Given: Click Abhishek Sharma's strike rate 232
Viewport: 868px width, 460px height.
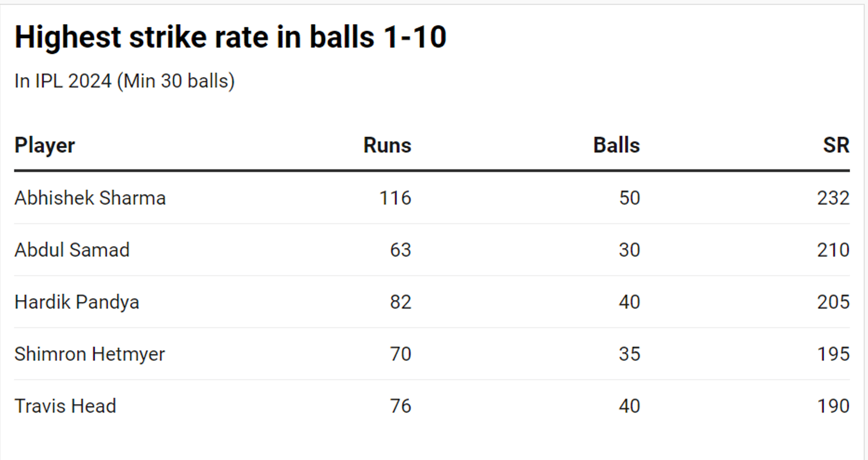Looking at the screenshot, I should tap(833, 198).
